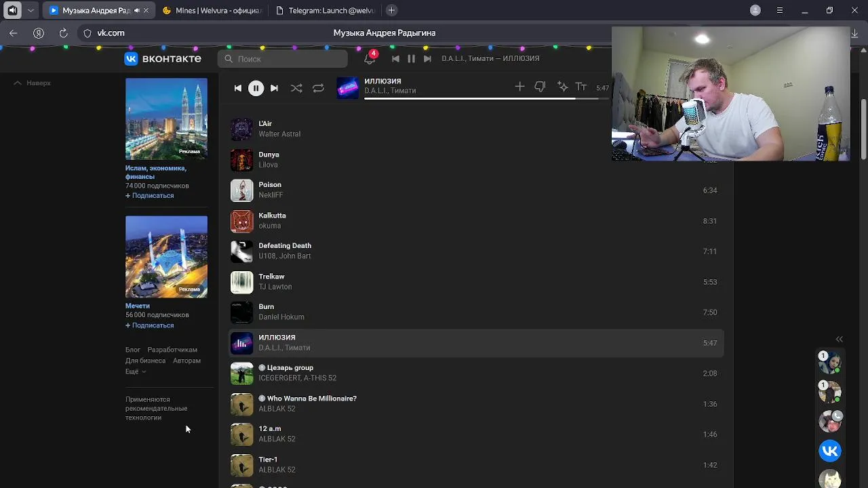868x488 pixels.
Task: Expand the Ещё footer dropdown
Action: [x=136, y=371]
